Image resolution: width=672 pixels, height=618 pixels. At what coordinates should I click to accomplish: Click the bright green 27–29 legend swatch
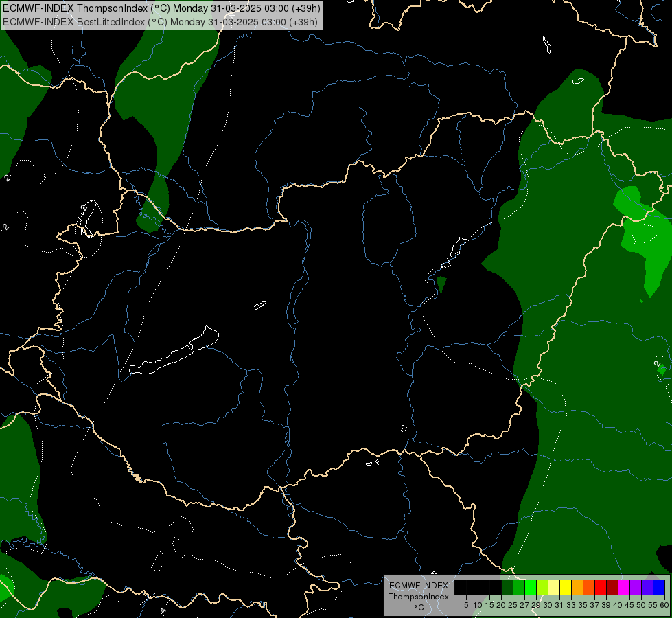[x=531, y=588]
